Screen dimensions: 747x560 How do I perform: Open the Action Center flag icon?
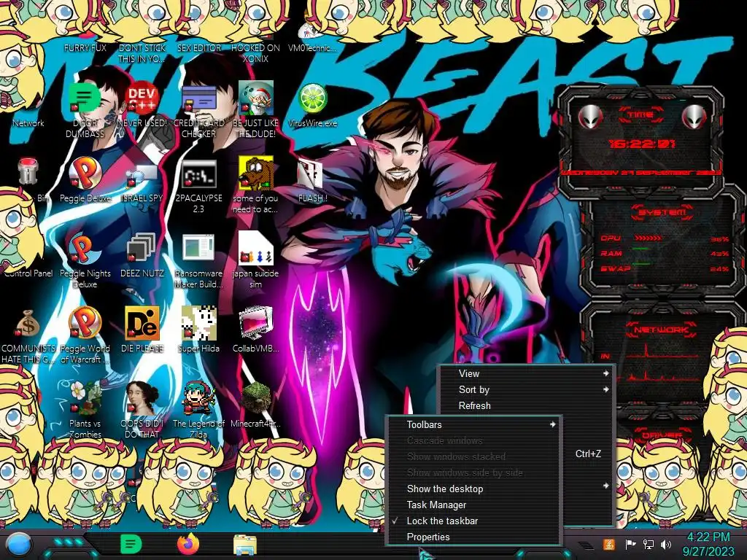(x=630, y=544)
